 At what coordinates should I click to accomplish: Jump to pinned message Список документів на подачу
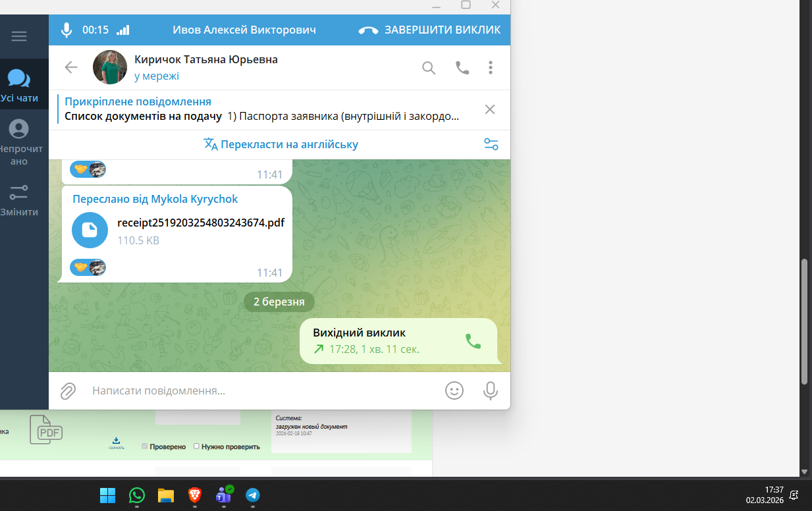click(262, 109)
